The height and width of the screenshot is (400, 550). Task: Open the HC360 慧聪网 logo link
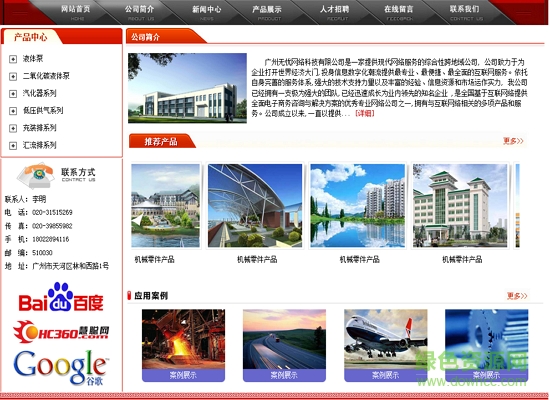(61, 331)
